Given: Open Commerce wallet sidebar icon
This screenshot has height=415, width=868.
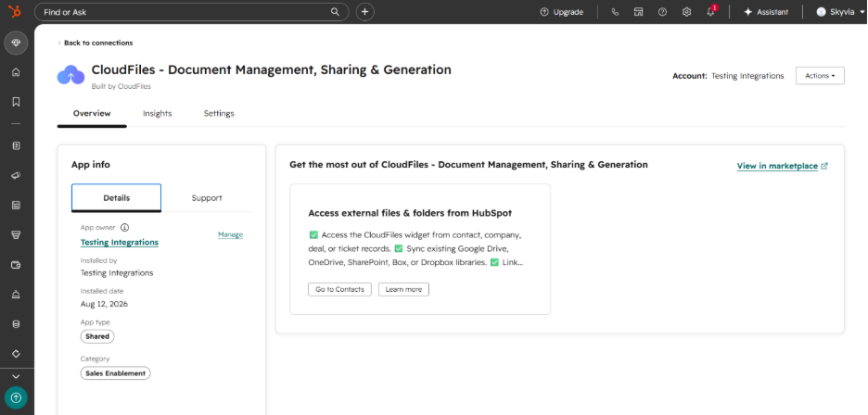Looking at the screenshot, I should pos(16,265).
